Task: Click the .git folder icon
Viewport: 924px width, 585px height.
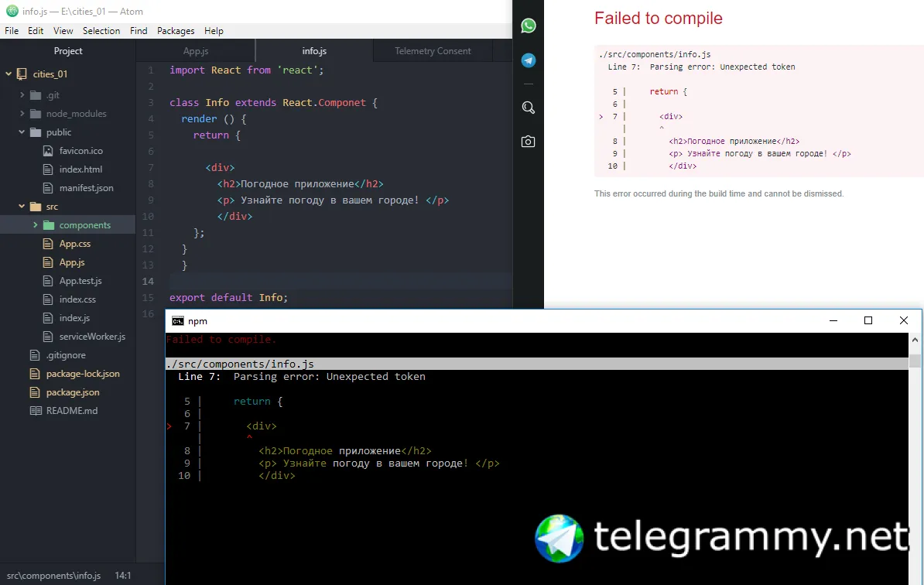Action: pos(36,95)
